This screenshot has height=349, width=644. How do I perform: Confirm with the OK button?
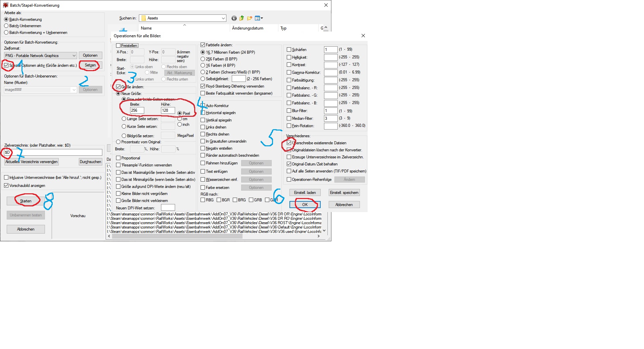tap(305, 205)
